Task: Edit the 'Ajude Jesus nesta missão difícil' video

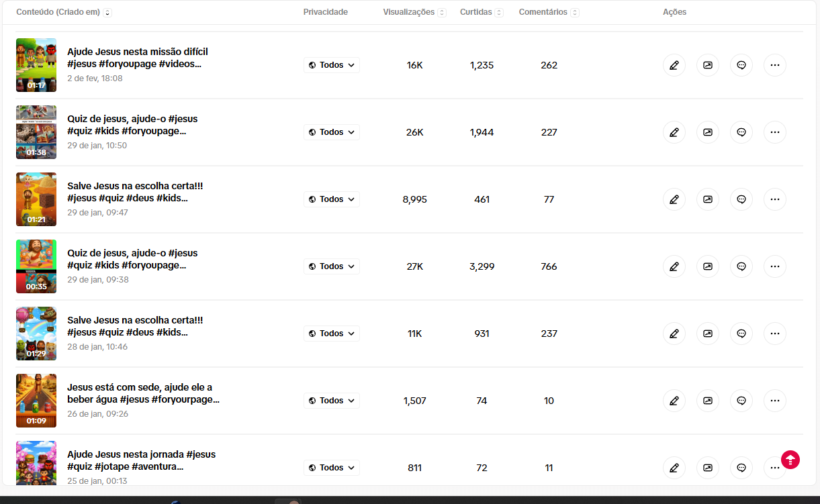Action: [x=674, y=65]
